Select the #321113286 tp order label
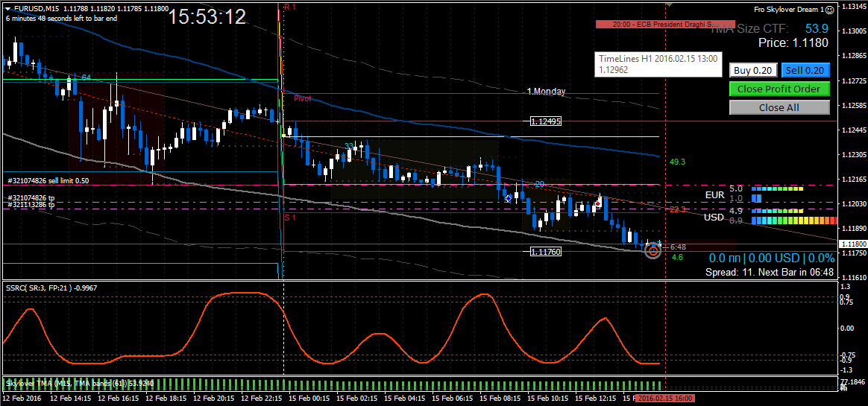Image resolution: width=868 pixels, height=406 pixels. click(31, 205)
